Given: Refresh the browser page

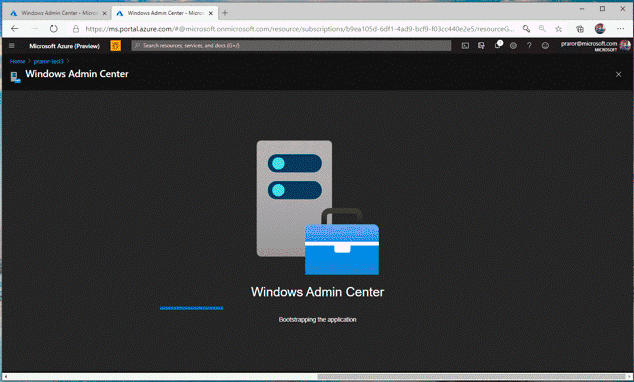Looking at the screenshot, I should (x=53, y=29).
